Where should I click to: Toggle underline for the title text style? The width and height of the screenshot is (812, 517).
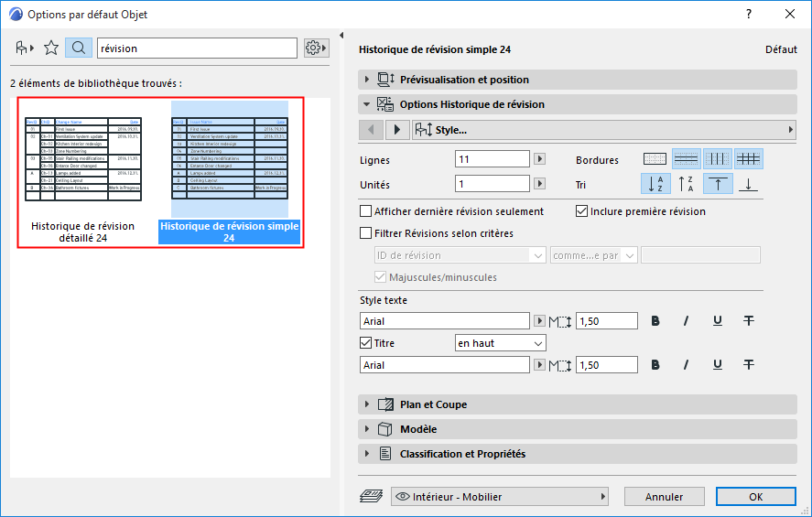pyautogui.click(x=717, y=365)
